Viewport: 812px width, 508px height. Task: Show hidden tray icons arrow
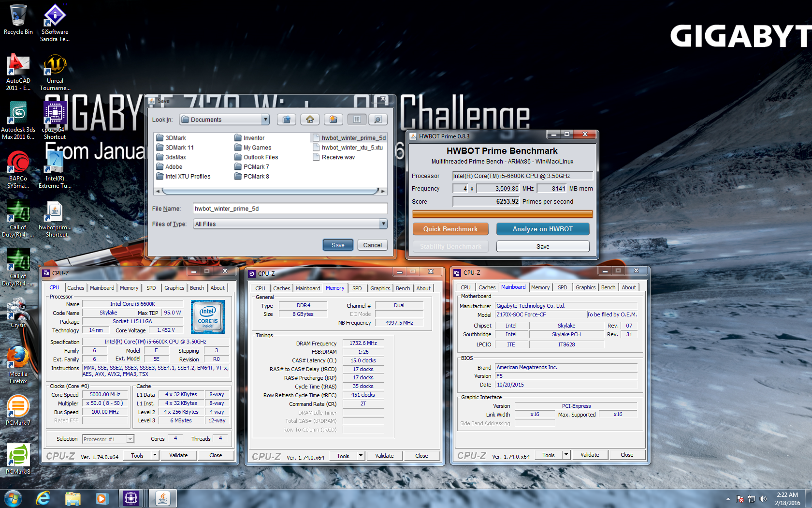728,499
